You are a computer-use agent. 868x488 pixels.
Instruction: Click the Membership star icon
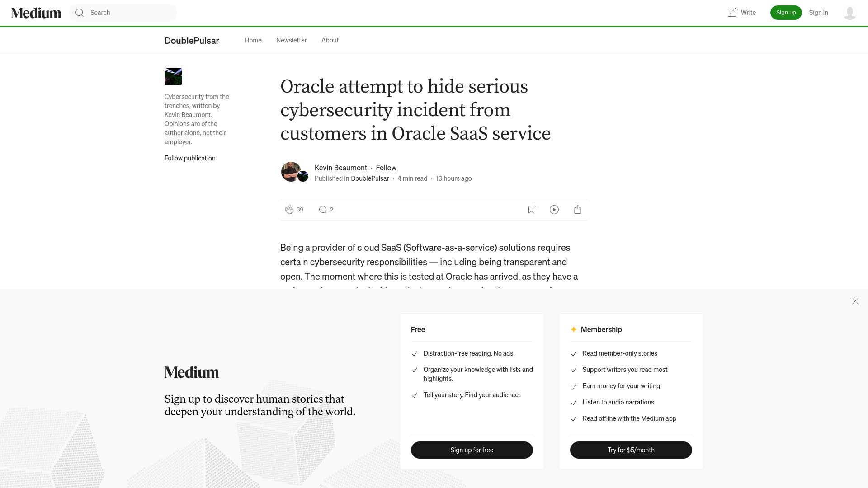pyautogui.click(x=574, y=329)
